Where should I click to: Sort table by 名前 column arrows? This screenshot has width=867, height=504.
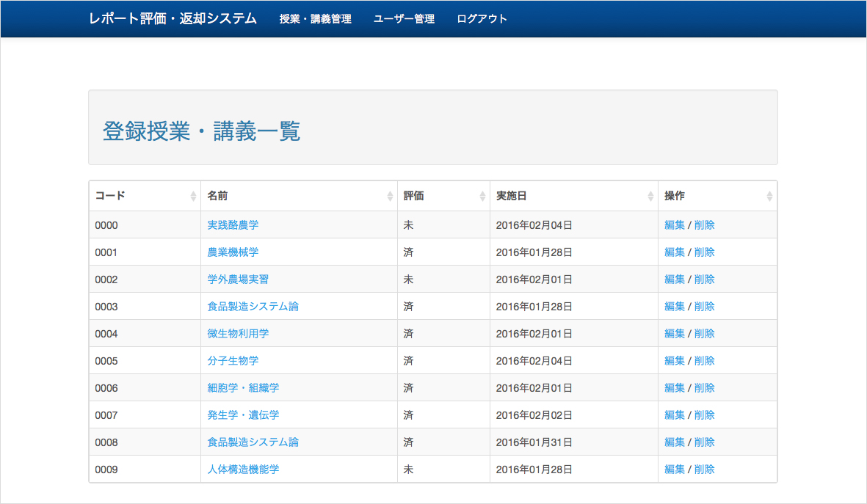pos(390,196)
